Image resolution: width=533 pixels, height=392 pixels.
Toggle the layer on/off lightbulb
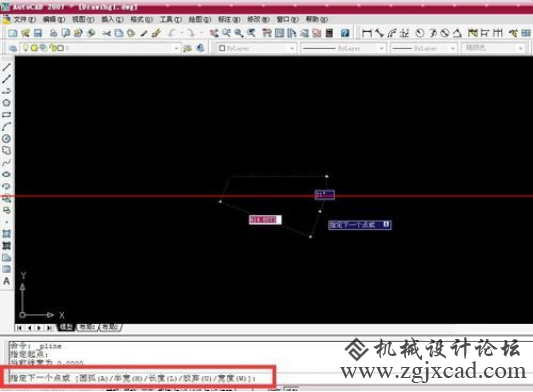25,48
